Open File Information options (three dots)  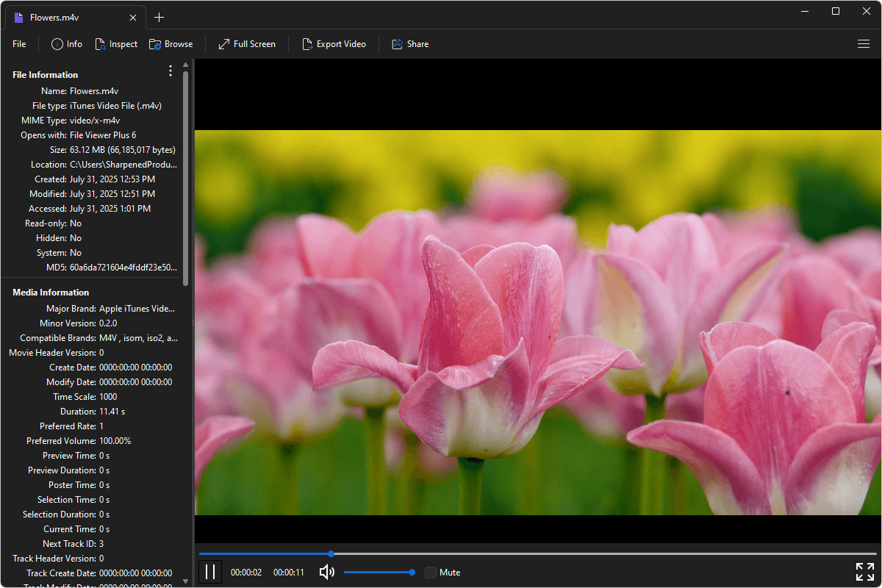171,71
